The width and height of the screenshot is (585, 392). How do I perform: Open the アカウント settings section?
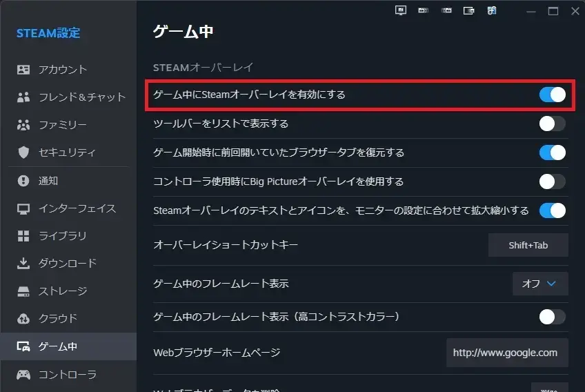[x=68, y=70]
